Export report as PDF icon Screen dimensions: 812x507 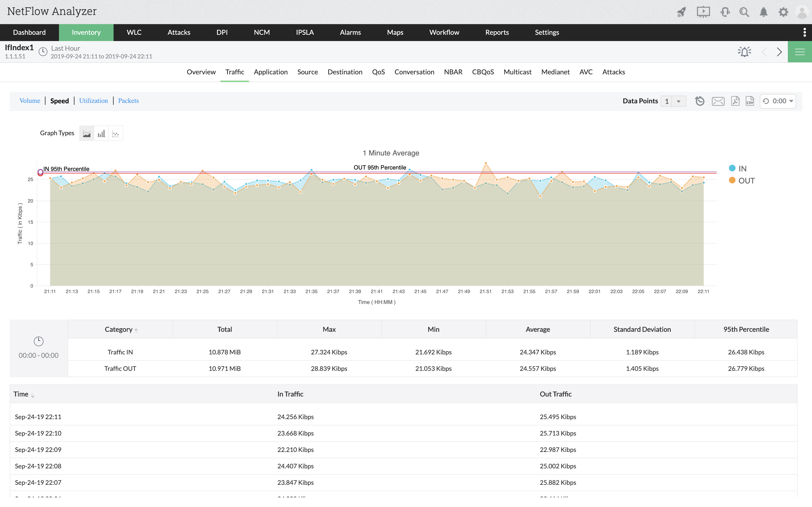(735, 101)
